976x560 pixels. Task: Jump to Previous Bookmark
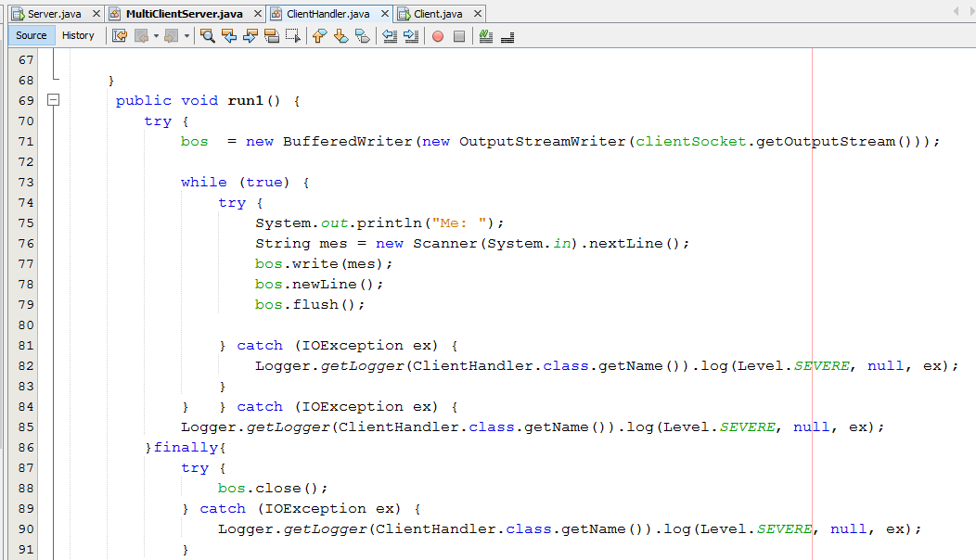pyautogui.click(x=319, y=36)
